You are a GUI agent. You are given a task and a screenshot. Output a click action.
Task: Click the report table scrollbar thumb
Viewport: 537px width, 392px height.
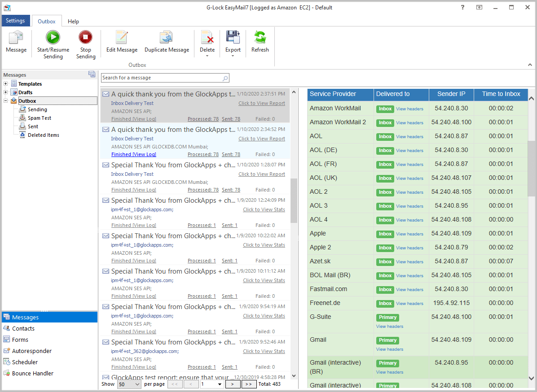tap(531, 168)
